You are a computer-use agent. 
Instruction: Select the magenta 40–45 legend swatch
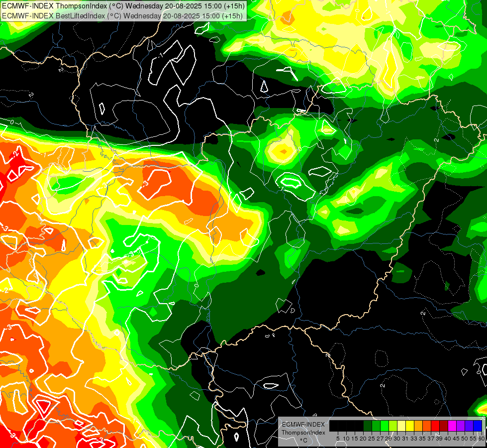click(x=453, y=426)
